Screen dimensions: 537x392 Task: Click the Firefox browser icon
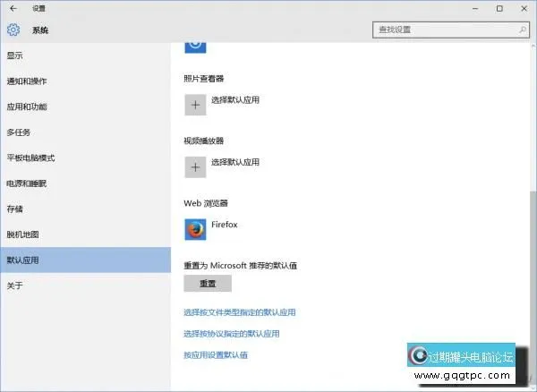tap(195, 229)
